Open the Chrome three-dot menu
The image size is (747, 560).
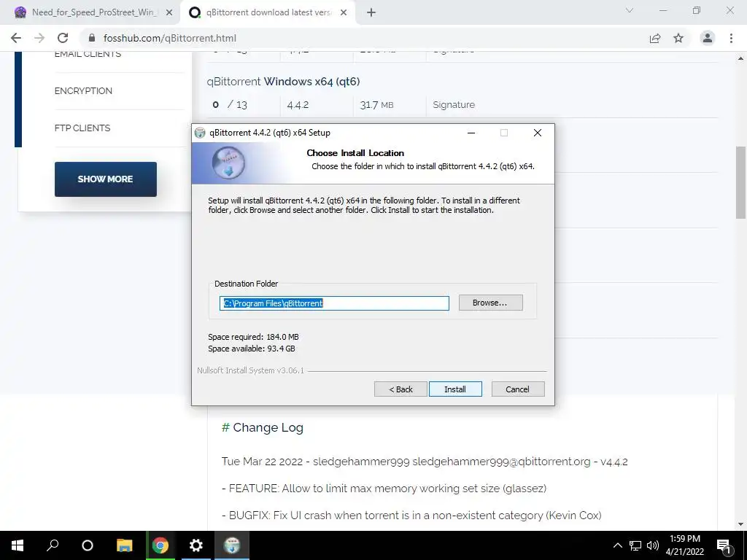[x=731, y=38]
